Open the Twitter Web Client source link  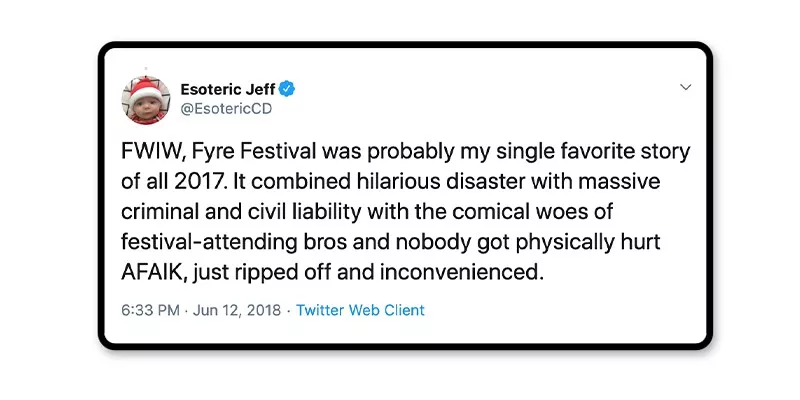point(360,310)
